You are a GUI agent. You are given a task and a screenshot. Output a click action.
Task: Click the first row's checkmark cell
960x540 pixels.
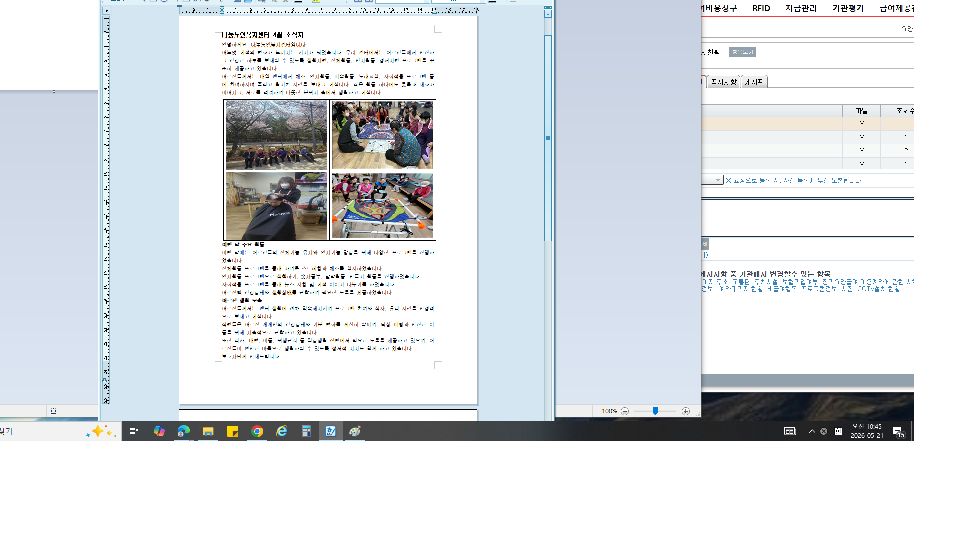(x=861, y=123)
